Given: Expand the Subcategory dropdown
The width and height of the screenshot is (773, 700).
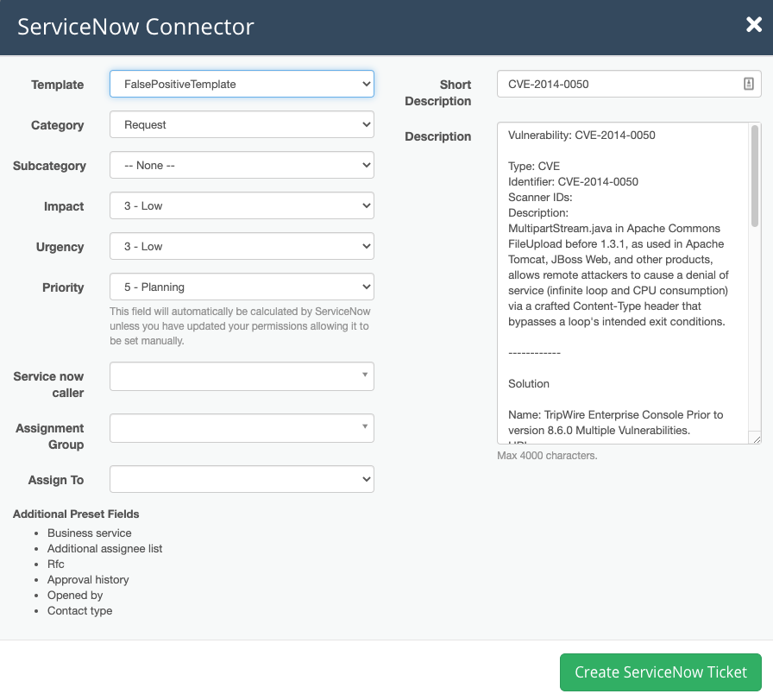Looking at the screenshot, I should [242, 165].
